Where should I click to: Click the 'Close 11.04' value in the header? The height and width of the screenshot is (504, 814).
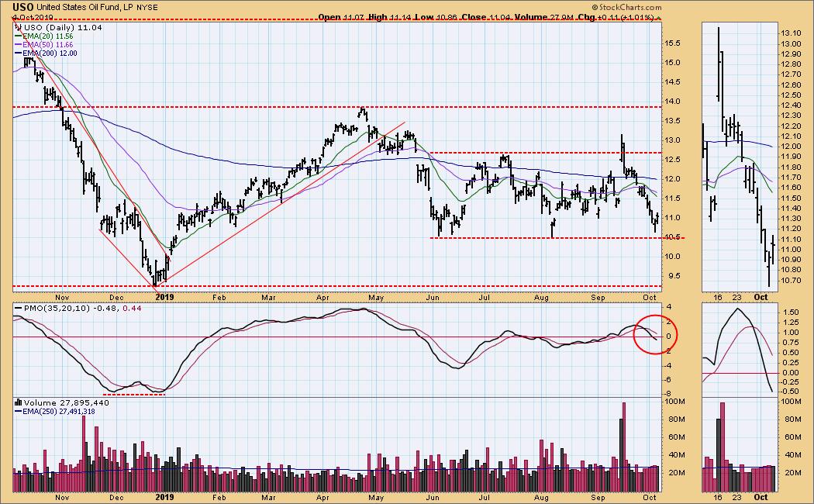click(486, 17)
